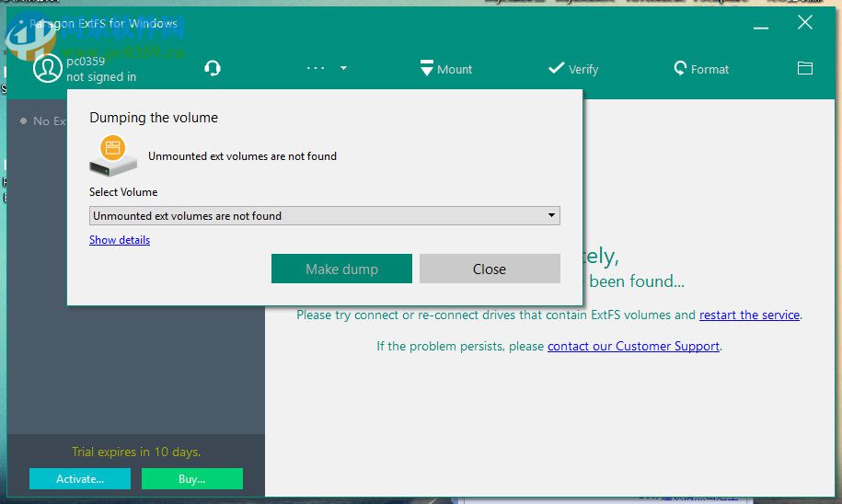Choose the Verify toolbar action
Screen dimensions: 842x504
(573, 69)
